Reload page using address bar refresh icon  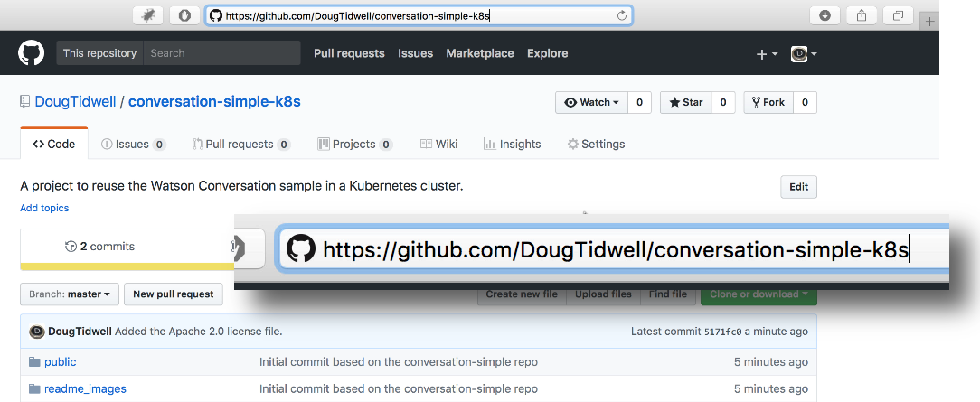621,15
